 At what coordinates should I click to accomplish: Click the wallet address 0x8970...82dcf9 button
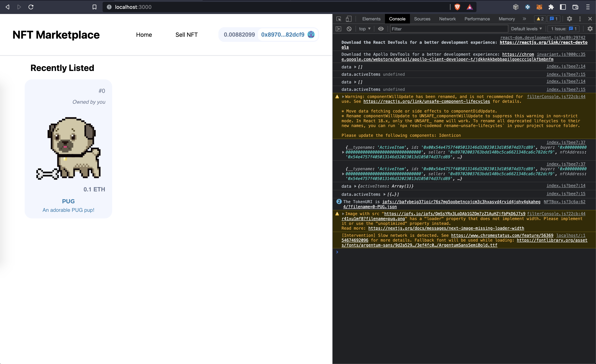pos(283,35)
